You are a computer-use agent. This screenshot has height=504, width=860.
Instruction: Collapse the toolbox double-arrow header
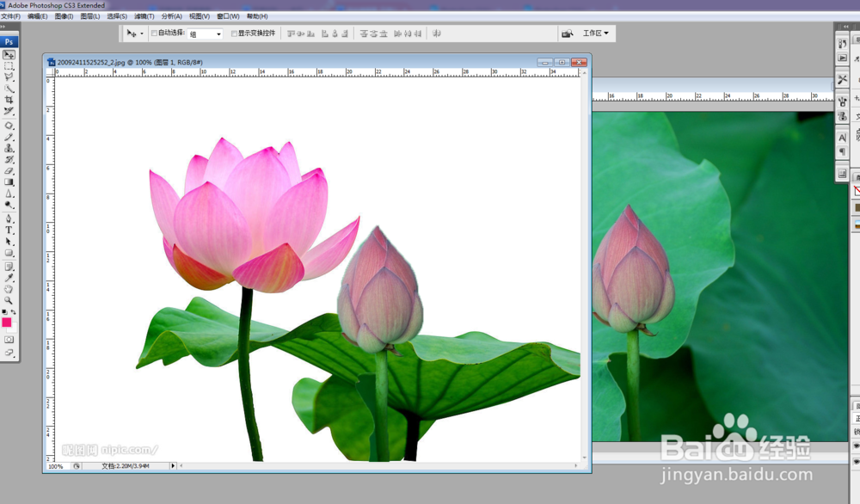(3, 26)
